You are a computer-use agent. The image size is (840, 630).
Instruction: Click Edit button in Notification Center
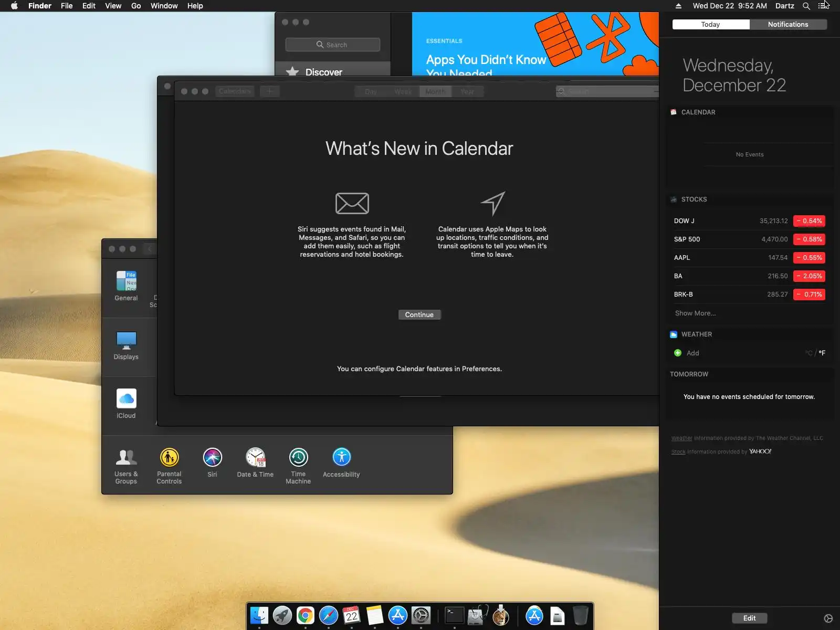pos(750,618)
